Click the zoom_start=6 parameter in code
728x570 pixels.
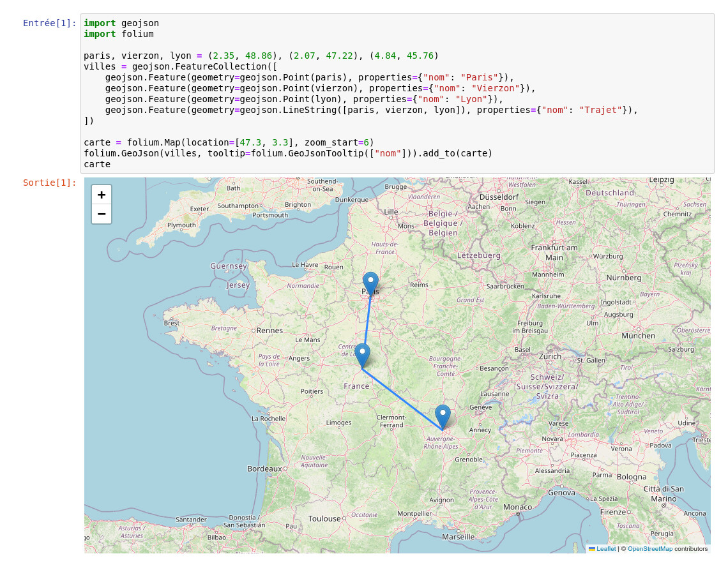(x=337, y=142)
